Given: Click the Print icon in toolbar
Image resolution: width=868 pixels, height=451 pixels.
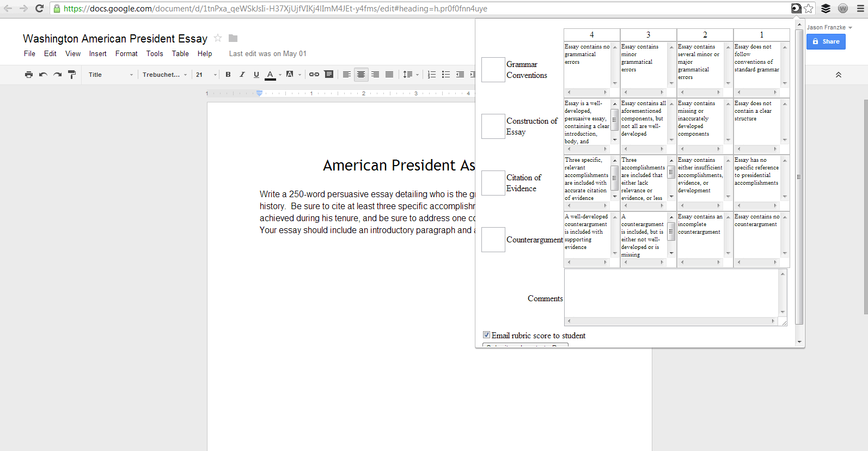Looking at the screenshot, I should [29, 75].
